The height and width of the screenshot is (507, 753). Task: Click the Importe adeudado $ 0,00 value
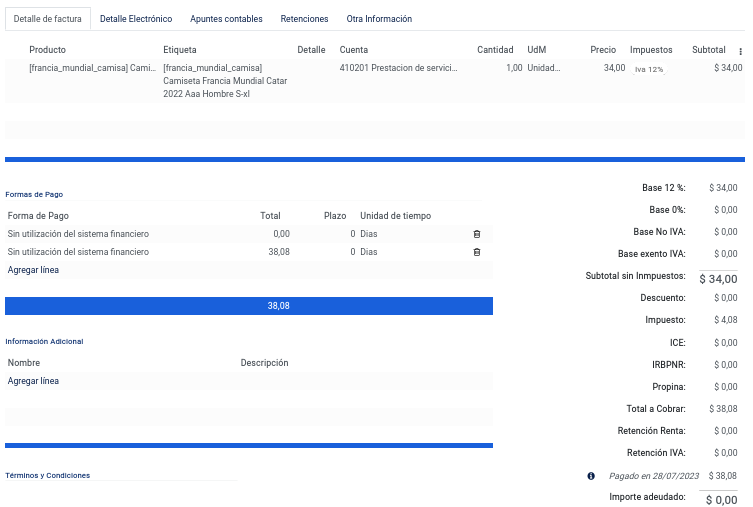click(x=721, y=499)
